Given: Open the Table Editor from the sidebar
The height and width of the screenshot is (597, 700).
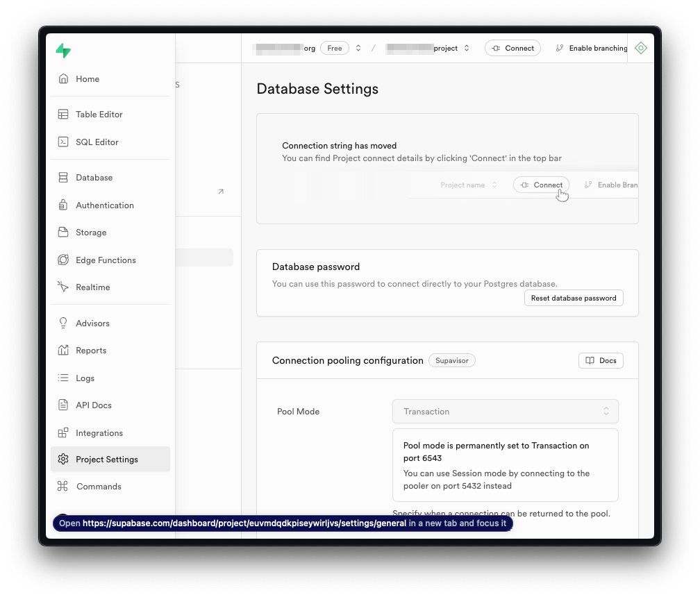Looking at the screenshot, I should [x=99, y=114].
